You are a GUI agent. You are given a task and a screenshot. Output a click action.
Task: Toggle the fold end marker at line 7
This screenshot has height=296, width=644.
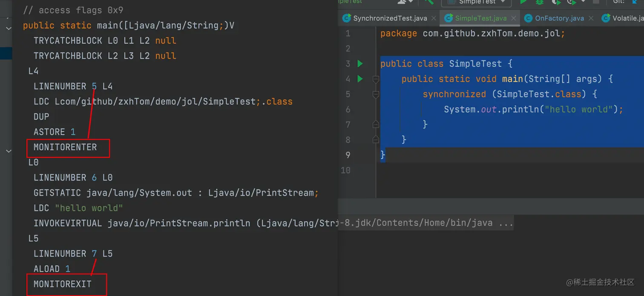[376, 124]
